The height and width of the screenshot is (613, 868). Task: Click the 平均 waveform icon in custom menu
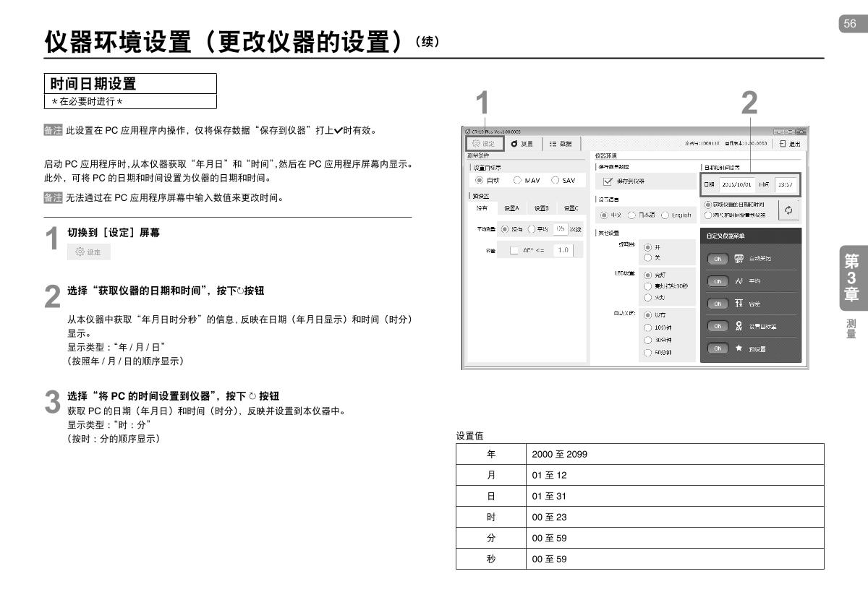(x=739, y=281)
